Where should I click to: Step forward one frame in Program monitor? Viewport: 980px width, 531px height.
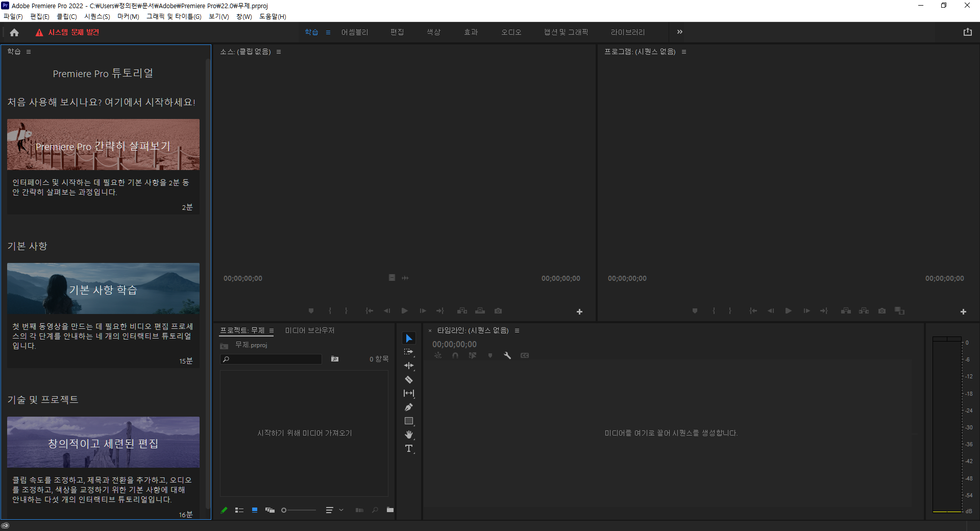[x=806, y=311]
